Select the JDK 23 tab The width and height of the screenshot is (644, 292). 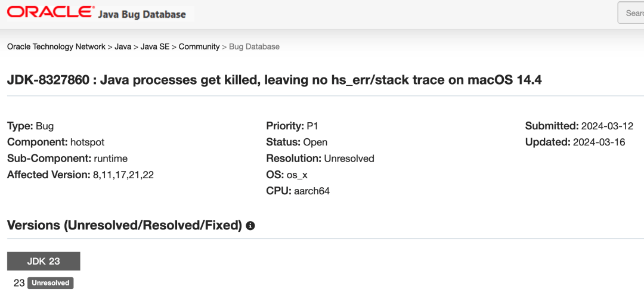point(44,261)
